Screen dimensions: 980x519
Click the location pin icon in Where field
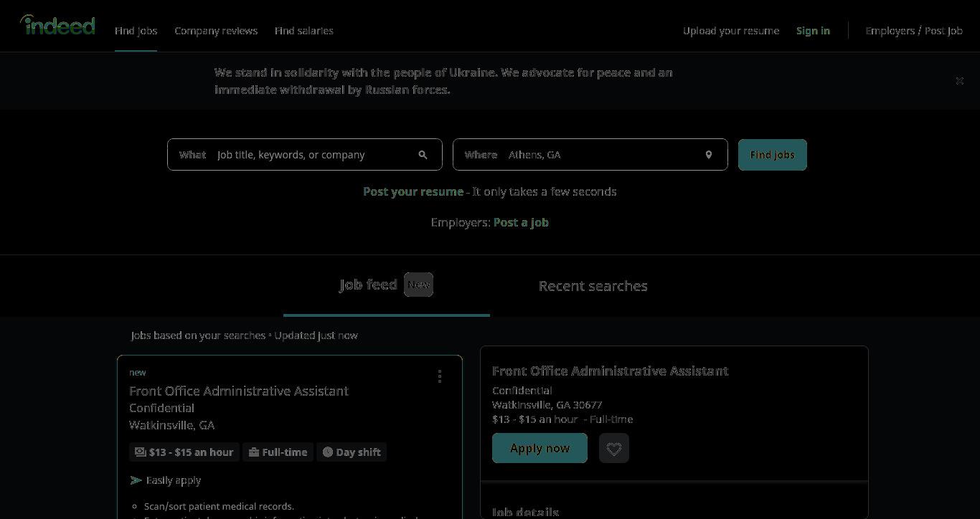(708, 155)
